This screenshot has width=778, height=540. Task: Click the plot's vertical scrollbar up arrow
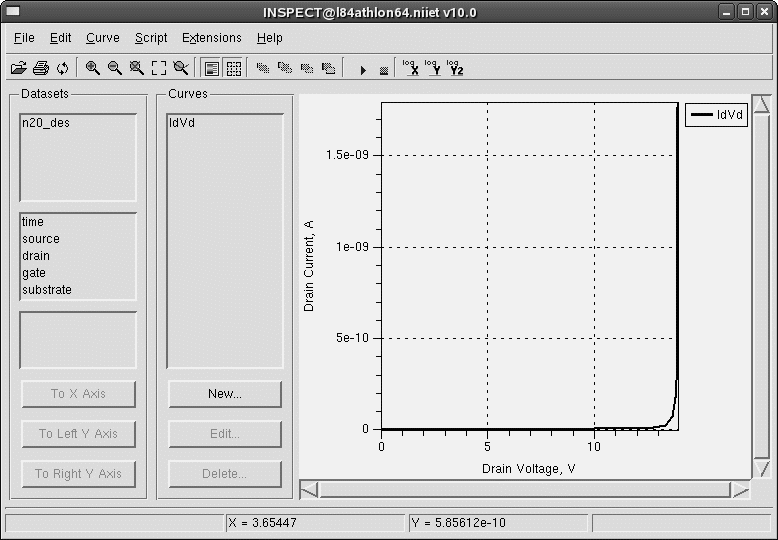coord(761,105)
